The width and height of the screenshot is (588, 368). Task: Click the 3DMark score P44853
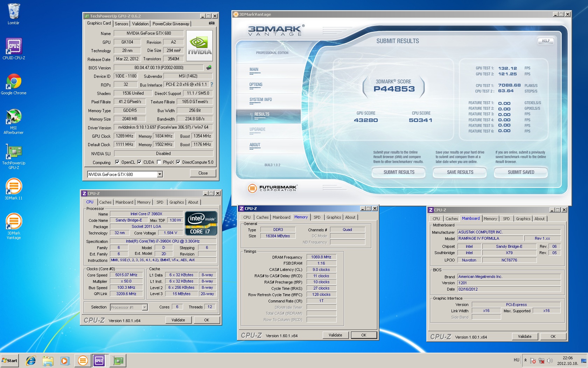(394, 89)
